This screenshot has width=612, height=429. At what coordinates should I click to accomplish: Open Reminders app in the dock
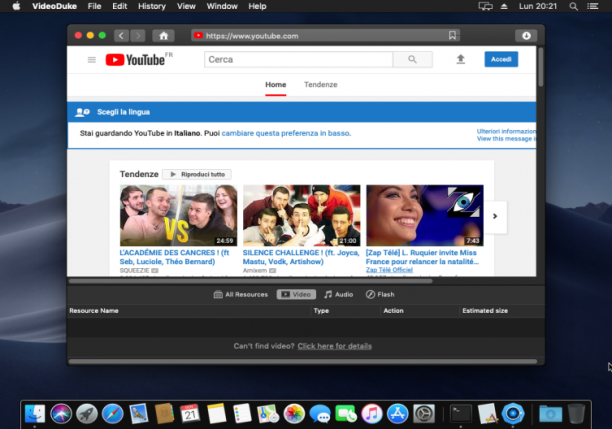(x=242, y=413)
